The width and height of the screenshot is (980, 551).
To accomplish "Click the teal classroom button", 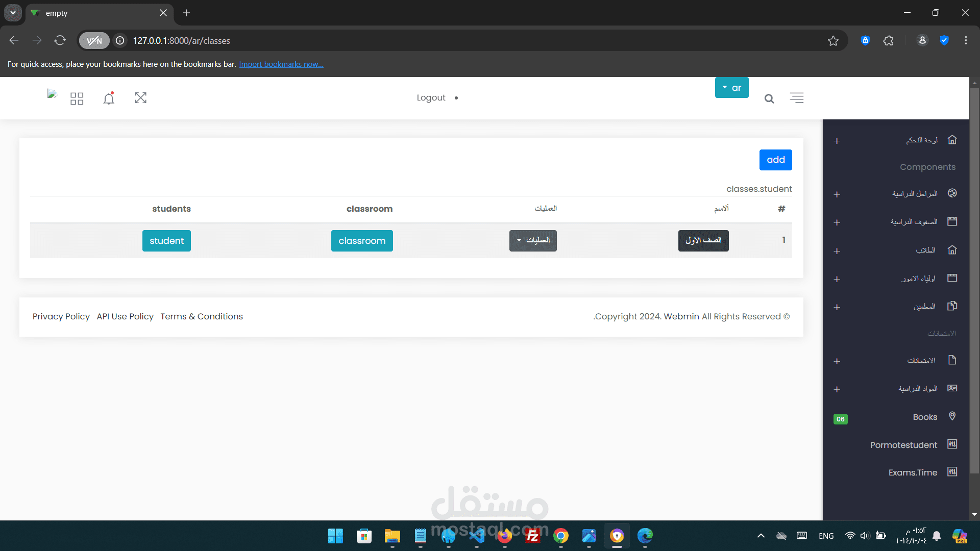I will click(x=362, y=241).
